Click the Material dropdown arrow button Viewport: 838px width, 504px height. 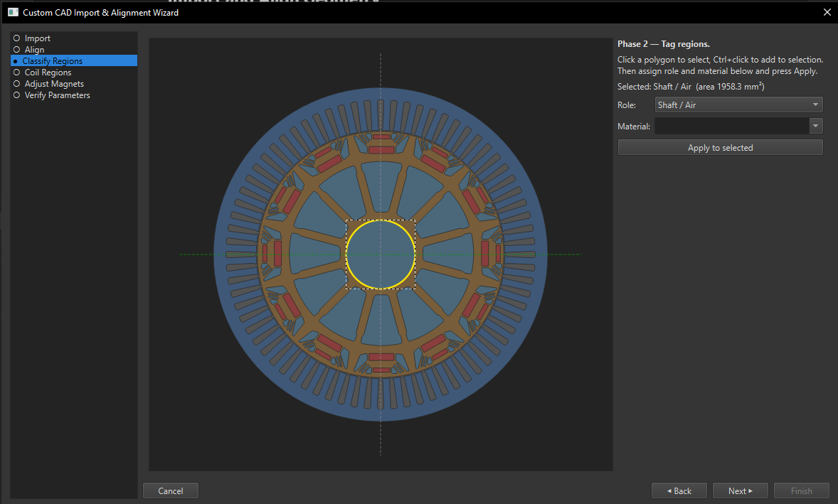point(815,126)
